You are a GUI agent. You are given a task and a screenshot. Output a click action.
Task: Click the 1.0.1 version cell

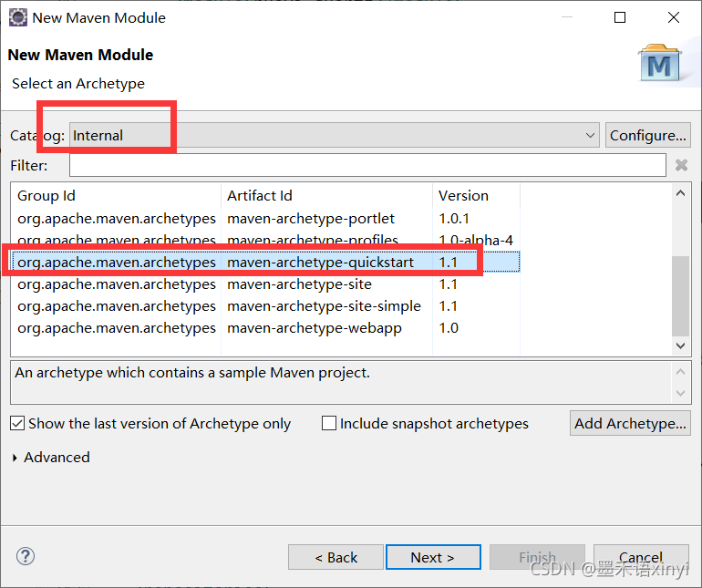point(454,219)
